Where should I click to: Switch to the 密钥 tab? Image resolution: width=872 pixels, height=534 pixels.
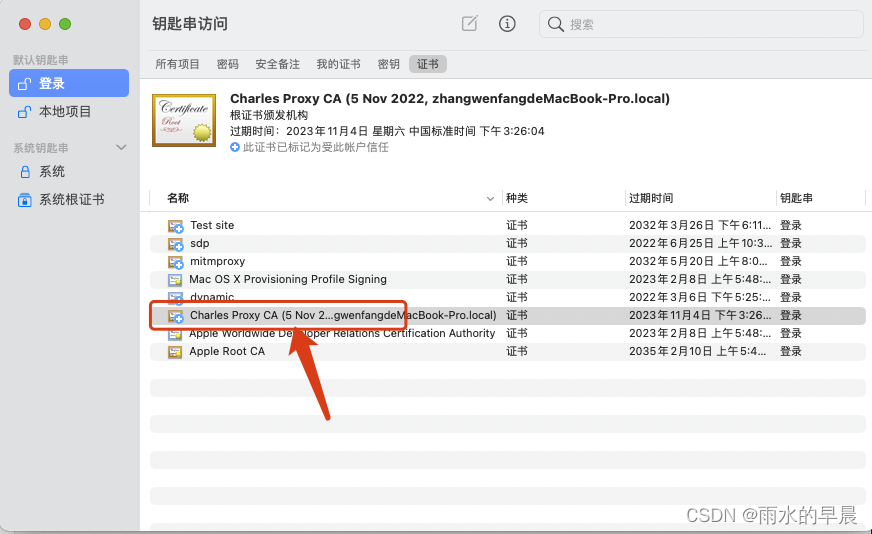[x=388, y=64]
